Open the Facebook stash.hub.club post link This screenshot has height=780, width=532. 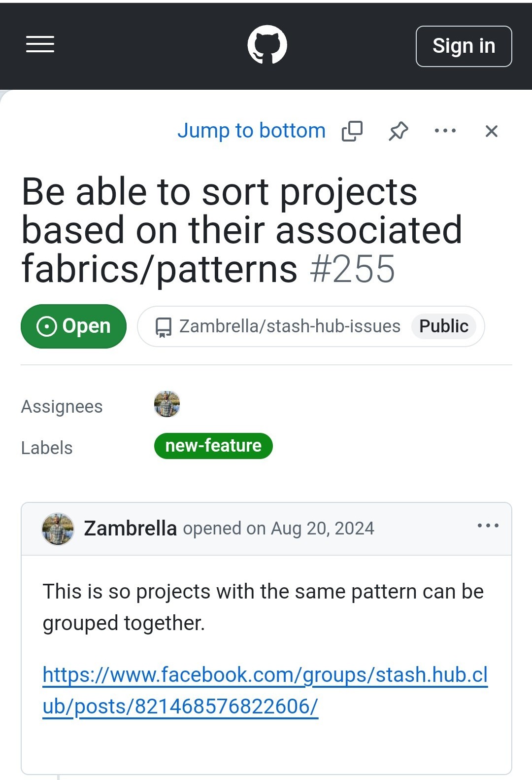[265, 690]
